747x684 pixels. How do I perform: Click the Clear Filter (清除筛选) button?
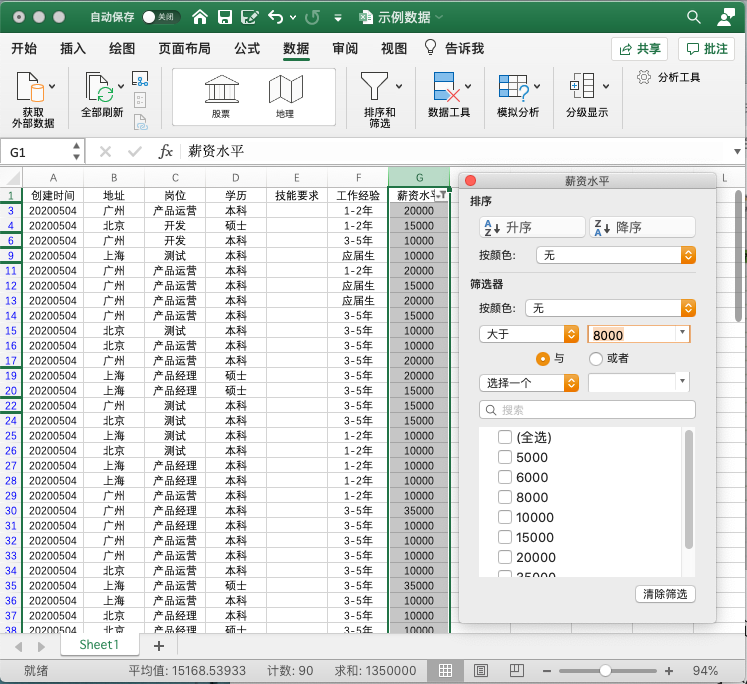tap(666, 594)
